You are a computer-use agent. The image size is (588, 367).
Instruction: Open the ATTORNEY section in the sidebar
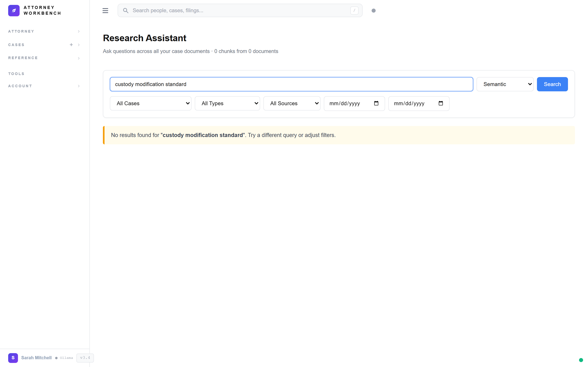click(21, 31)
